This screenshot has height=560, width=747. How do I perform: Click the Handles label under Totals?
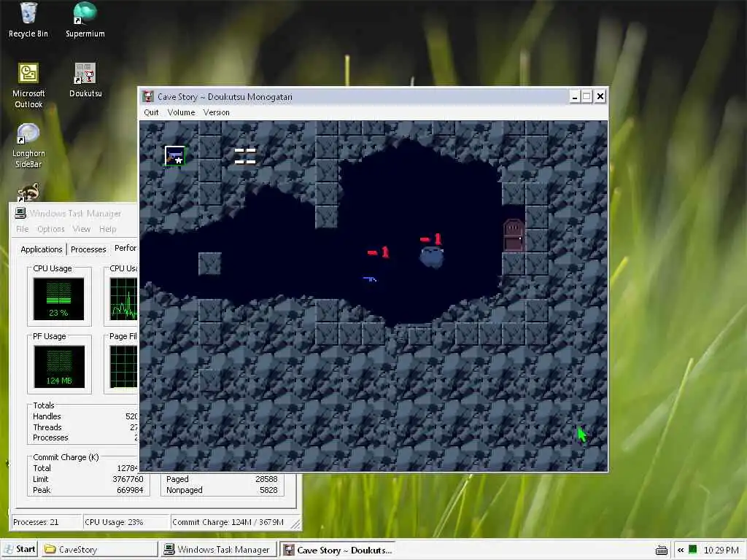point(47,416)
